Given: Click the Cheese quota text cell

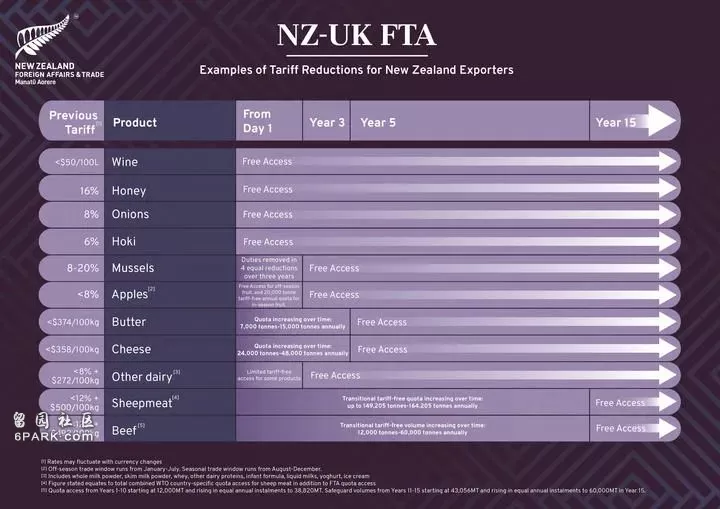Looking at the screenshot, I should coord(292,349).
